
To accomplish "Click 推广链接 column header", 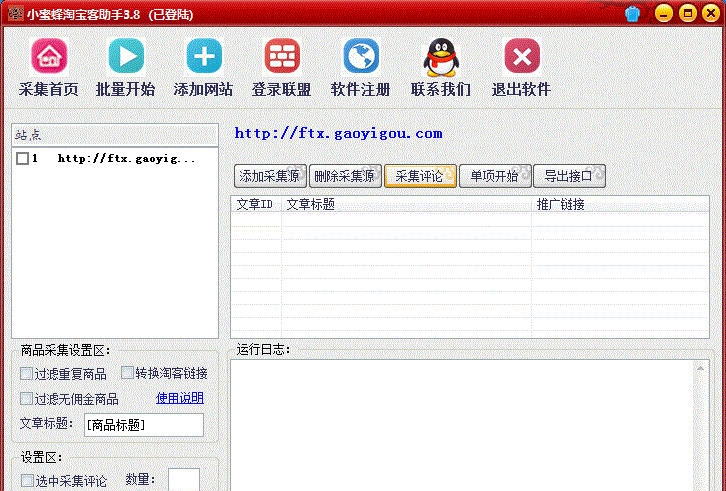I will point(620,204).
